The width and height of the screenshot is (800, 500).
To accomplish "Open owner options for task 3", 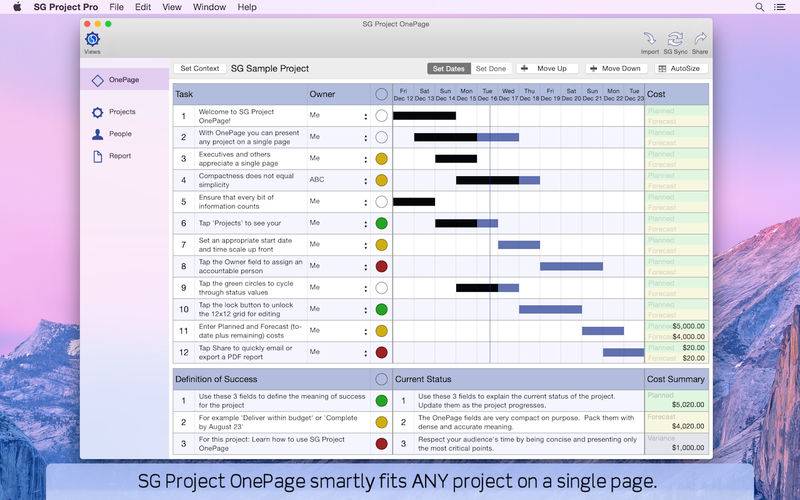I will tap(365, 159).
